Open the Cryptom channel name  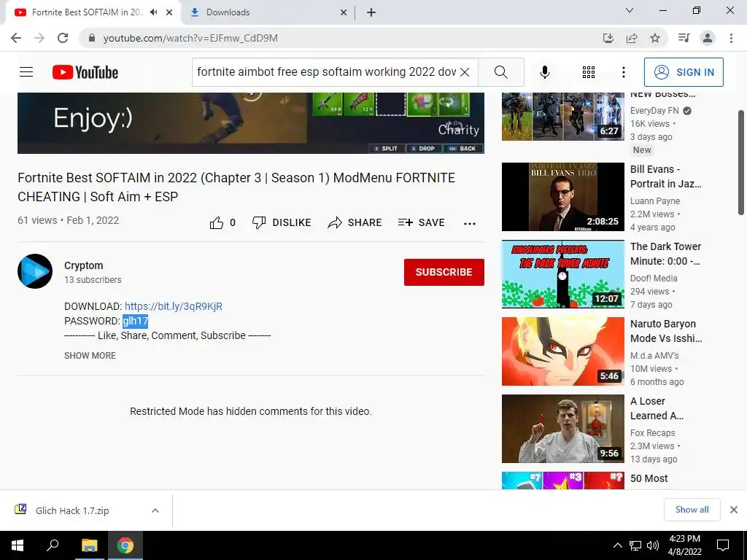click(x=84, y=265)
